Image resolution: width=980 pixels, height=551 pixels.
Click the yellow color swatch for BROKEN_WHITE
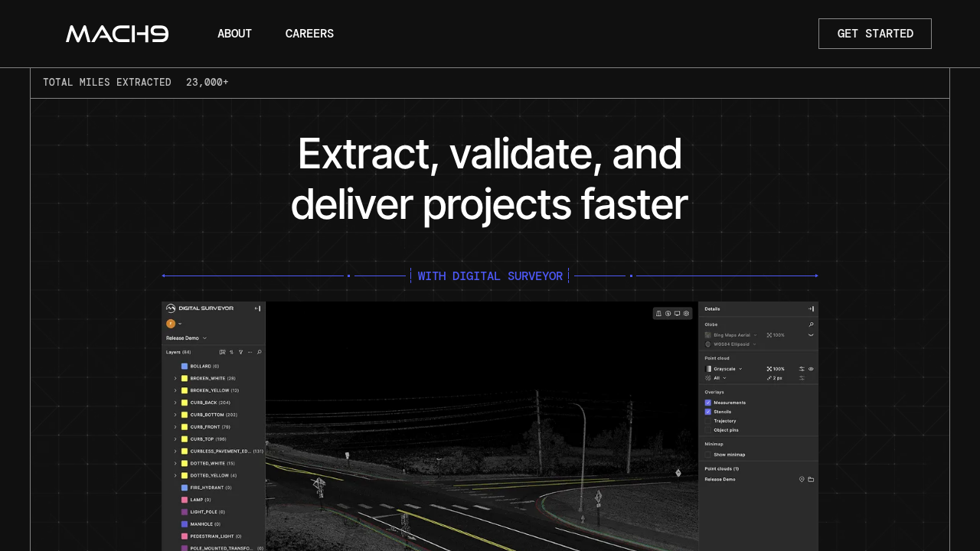pos(185,378)
